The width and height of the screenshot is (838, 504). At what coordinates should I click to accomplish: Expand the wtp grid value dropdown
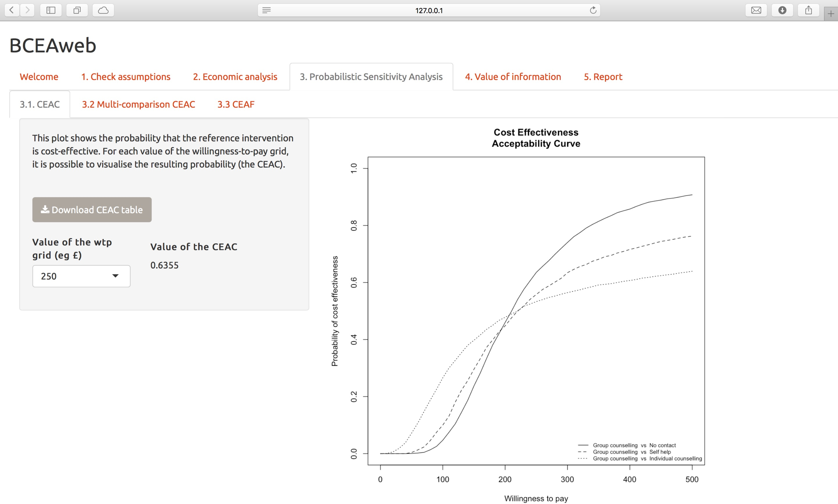(x=81, y=276)
